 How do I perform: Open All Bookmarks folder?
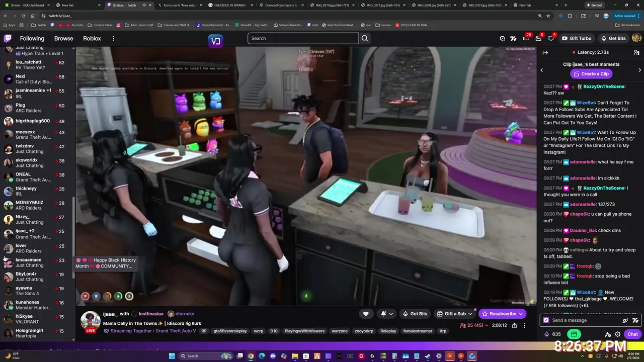[x=627, y=25]
